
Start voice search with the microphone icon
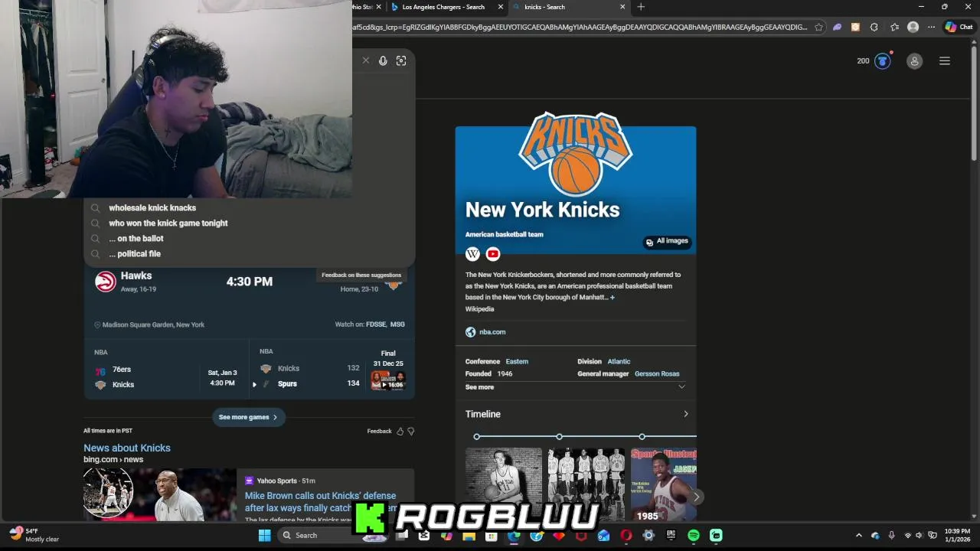[x=383, y=60]
